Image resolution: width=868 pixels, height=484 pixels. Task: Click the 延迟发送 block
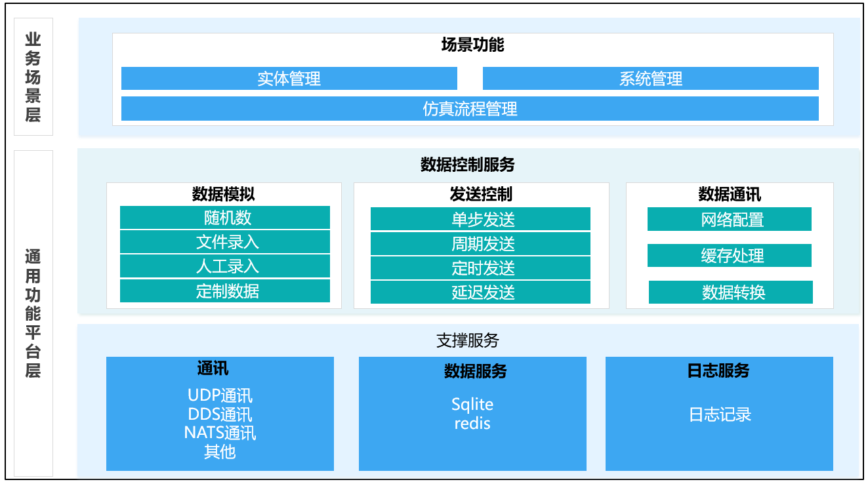480,292
